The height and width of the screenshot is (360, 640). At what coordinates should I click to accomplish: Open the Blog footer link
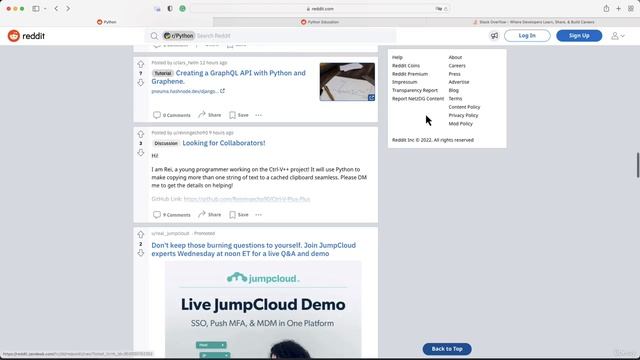(453, 90)
